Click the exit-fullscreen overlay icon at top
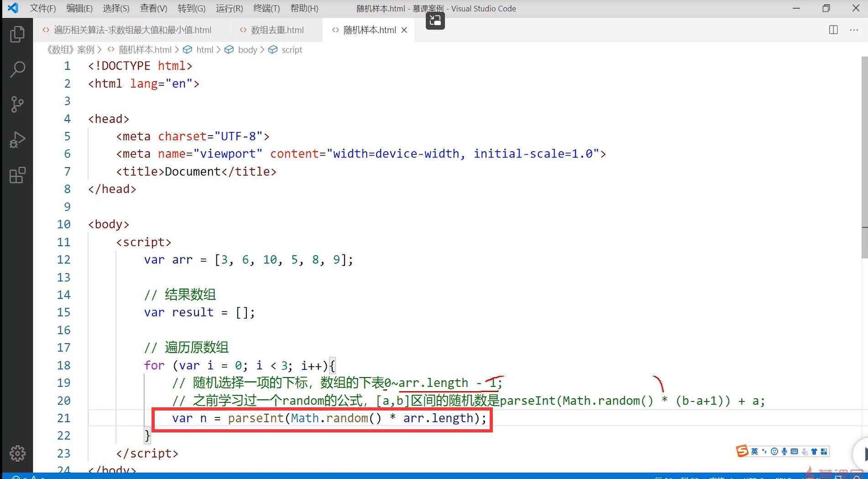Viewport: 868px width, 479px height. pos(435,21)
